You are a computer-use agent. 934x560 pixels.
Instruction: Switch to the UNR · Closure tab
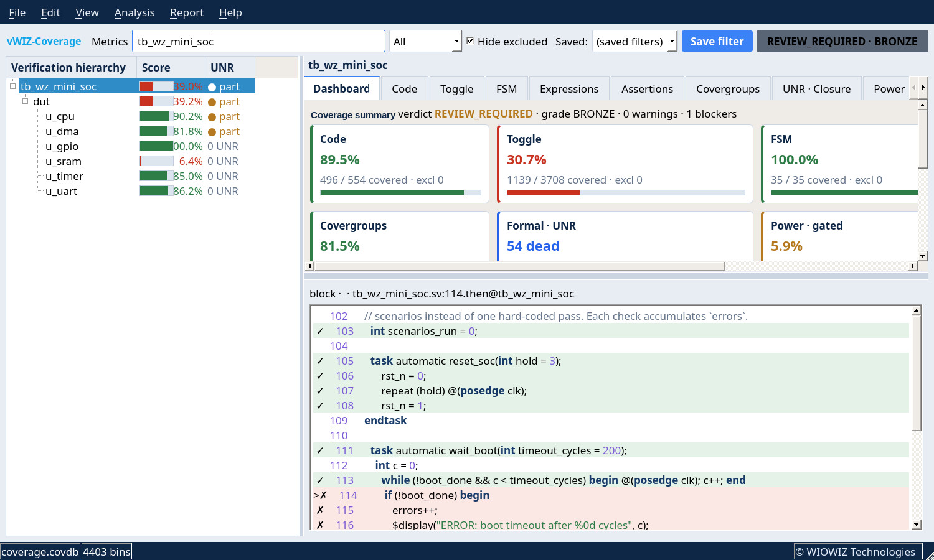(x=816, y=88)
